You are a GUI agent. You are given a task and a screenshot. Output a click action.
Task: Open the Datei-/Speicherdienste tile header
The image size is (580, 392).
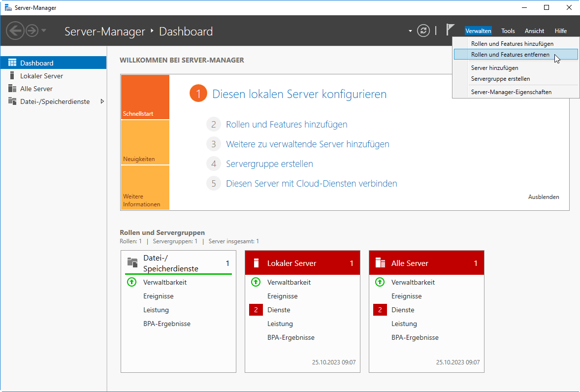pos(170,263)
